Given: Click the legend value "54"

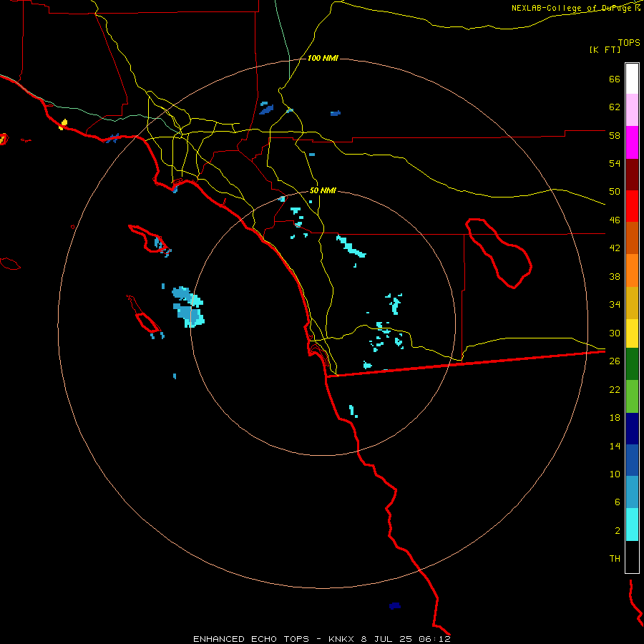Looking at the screenshot, I should (615, 163).
